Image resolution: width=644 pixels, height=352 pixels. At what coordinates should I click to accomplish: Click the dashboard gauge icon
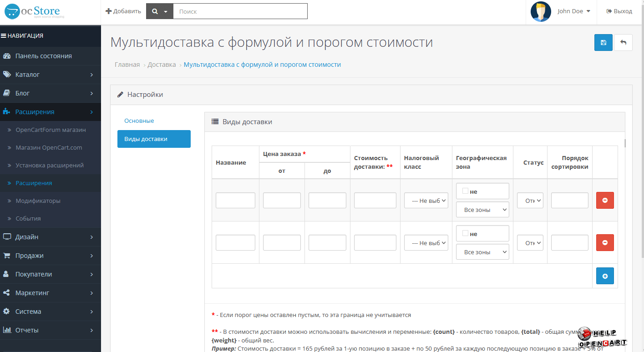tap(7, 56)
